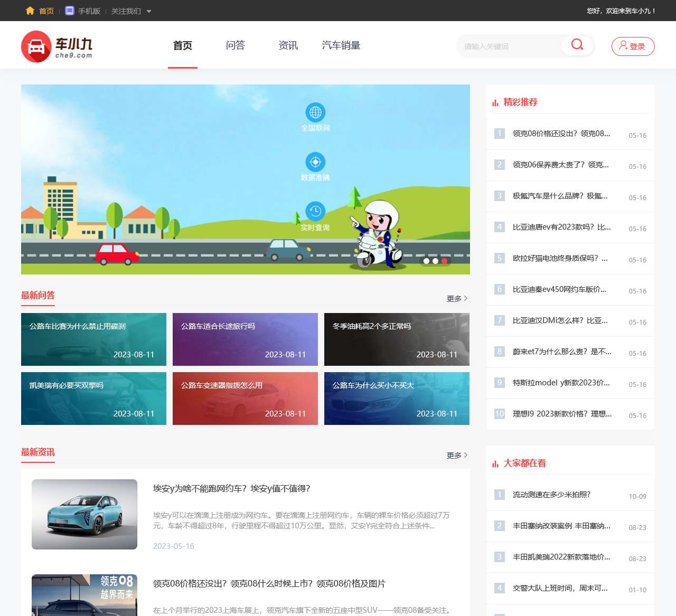Click the police mascot on motorcycle
This screenshot has width=676, height=616.
[x=377, y=234]
